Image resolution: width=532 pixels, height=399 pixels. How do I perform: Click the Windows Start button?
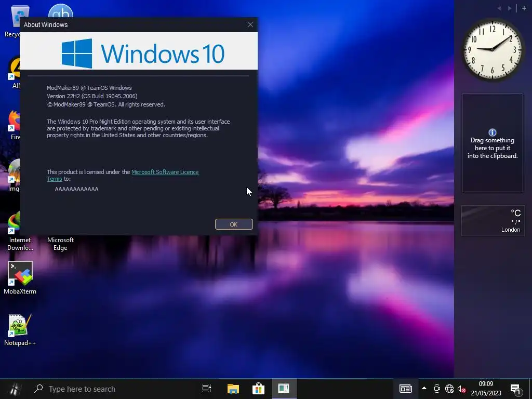[15, 389]
